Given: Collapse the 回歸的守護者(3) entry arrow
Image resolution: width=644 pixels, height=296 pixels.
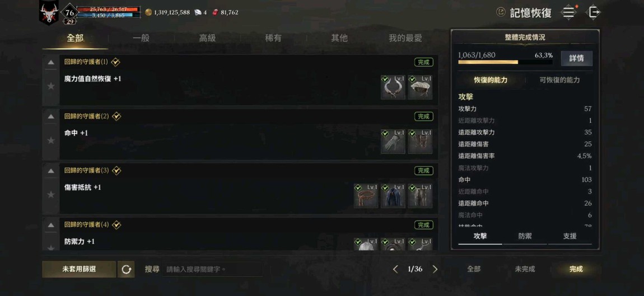Looking at the screenshot, I should click(51, 171).
